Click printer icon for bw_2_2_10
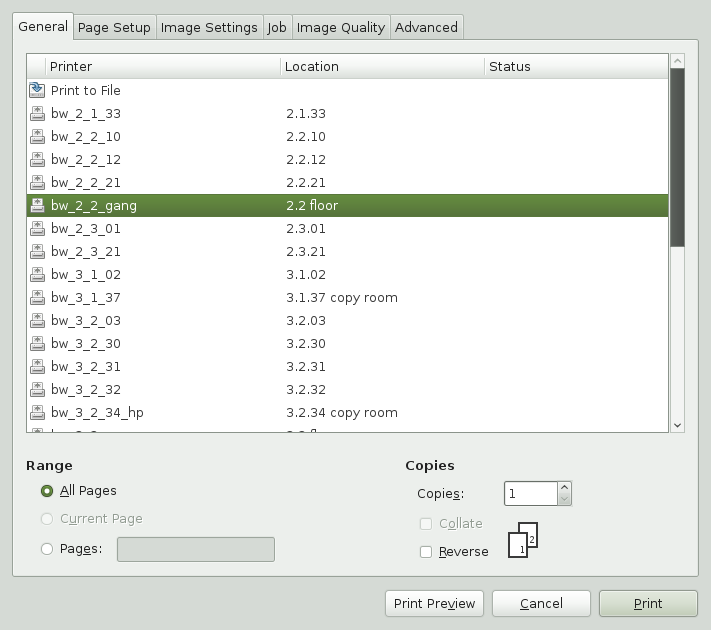 click(37, 137)
